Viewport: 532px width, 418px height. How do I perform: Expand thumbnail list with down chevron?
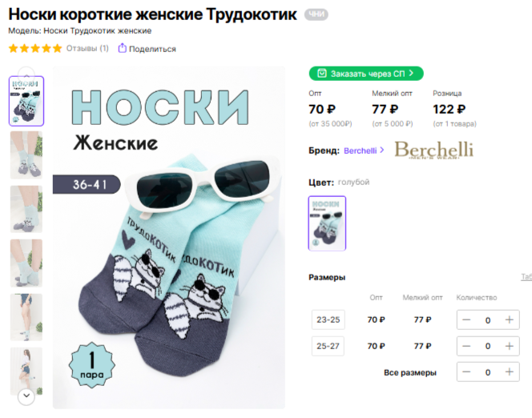click(26, 396)
